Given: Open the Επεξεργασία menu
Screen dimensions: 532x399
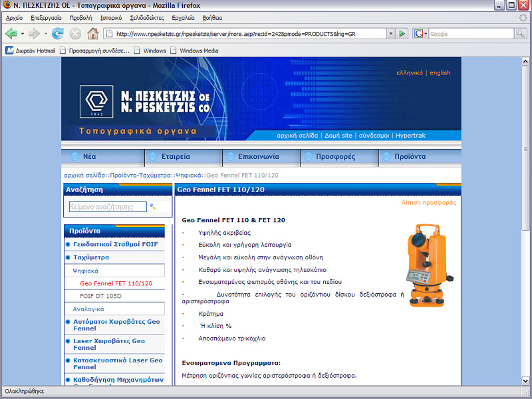Looking at the screenshot, I should tap(46, 18).
